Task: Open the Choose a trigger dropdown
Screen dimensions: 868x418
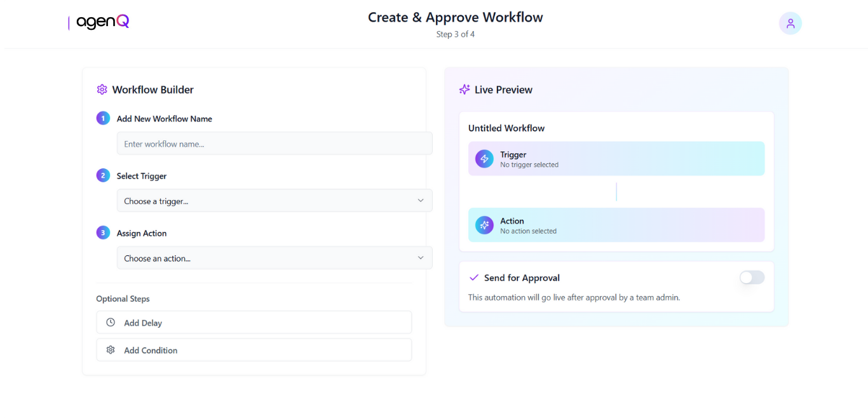Action: click(274, 200)
